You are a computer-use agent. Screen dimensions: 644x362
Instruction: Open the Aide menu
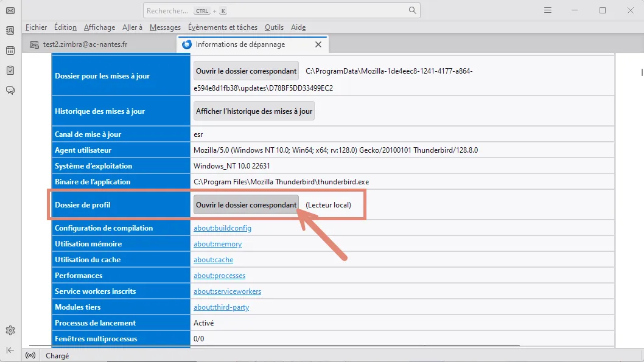pyautogui.click(x=298, y=27)
